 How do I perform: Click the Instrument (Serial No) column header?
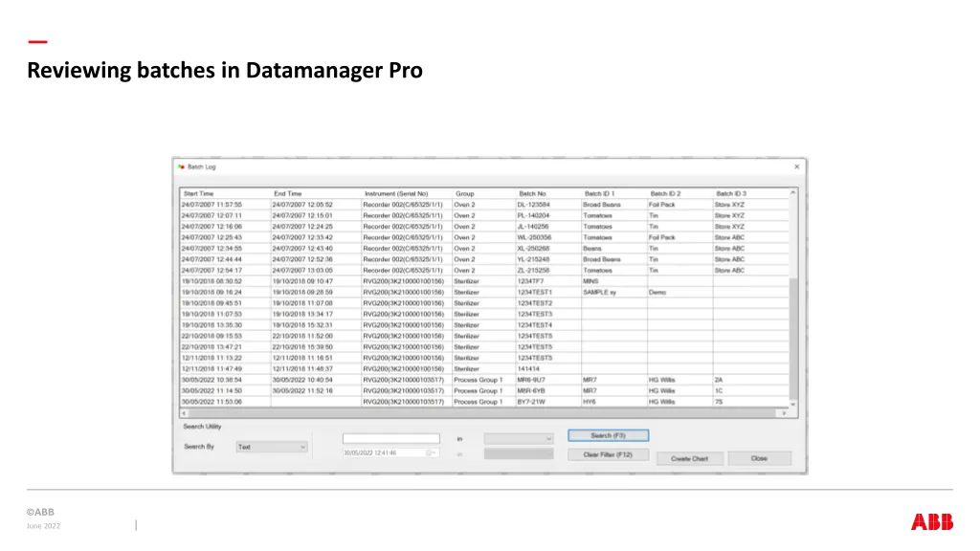tap(396, 192)
